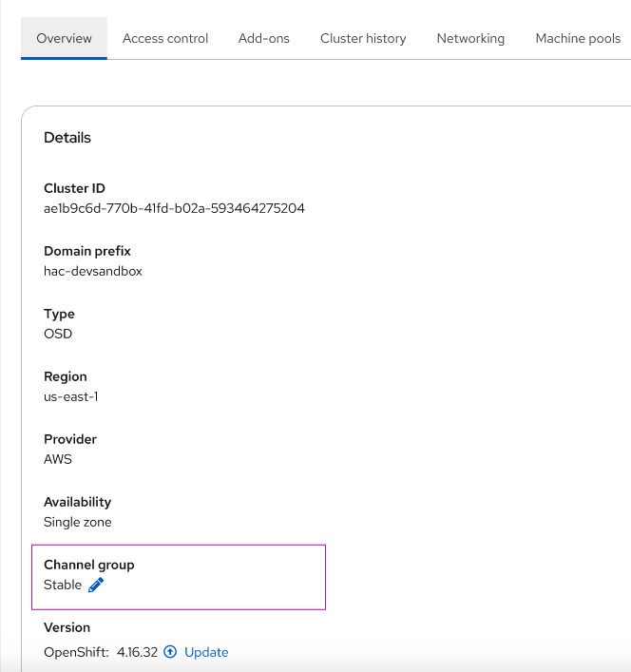Screen dimensions: 631x672
Task: View the Cluster history tab
Action: [x=363, y=38]
